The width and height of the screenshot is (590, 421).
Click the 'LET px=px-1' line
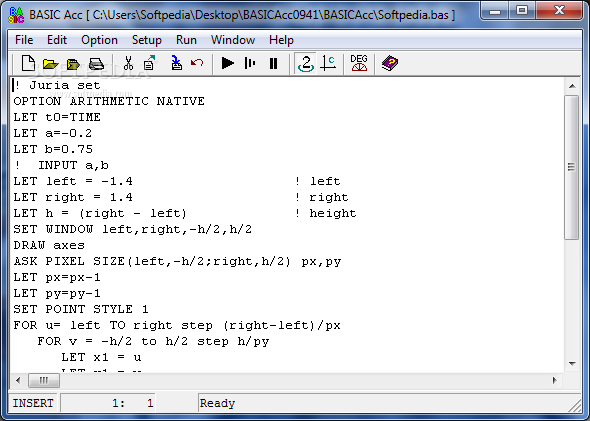pos(57,278)
